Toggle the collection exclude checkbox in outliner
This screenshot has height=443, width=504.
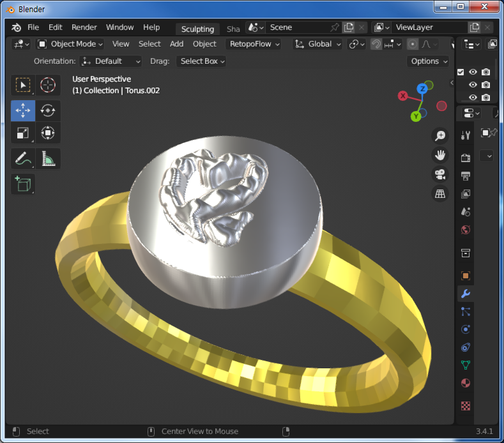coord(461,72)
